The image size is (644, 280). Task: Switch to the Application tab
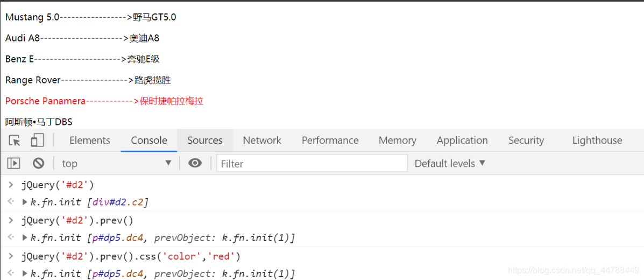[462, 140]
